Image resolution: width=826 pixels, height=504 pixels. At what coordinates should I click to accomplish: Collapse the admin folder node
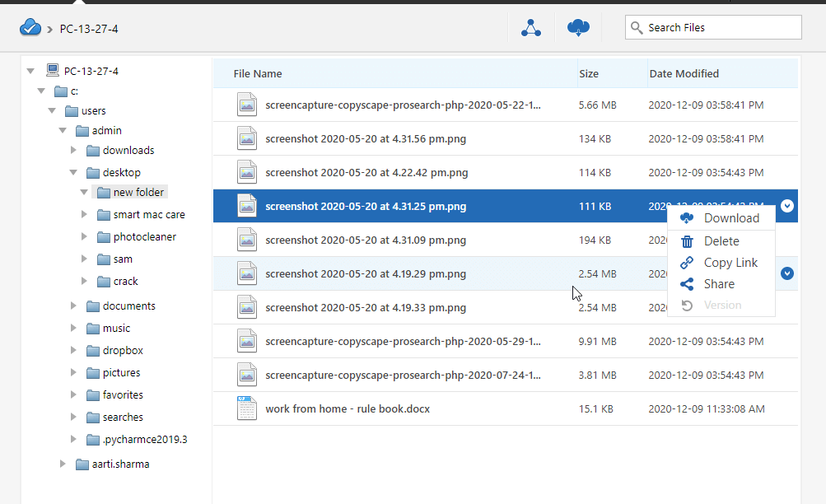(x=63, y=130)
